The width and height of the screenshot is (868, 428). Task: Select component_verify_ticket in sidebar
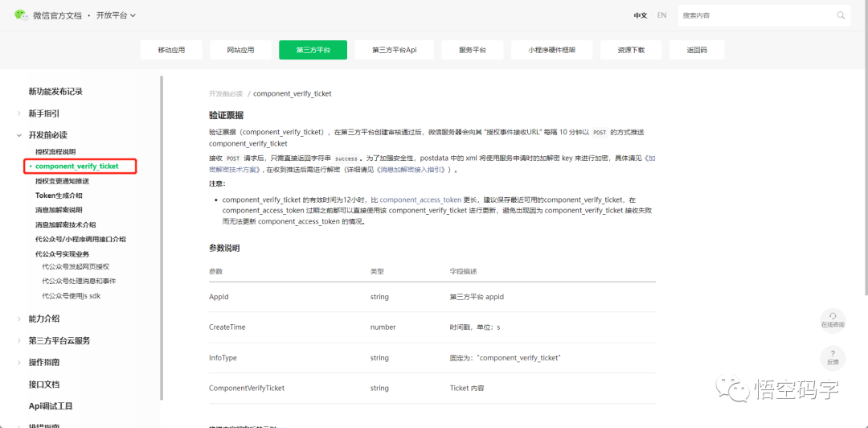pyautogui.click(x=77, y=166)
